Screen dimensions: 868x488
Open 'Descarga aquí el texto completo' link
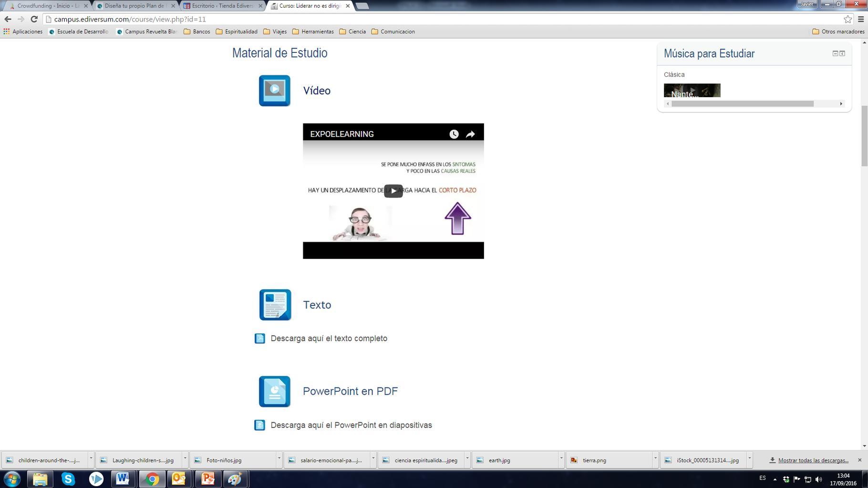click(329, 338)
